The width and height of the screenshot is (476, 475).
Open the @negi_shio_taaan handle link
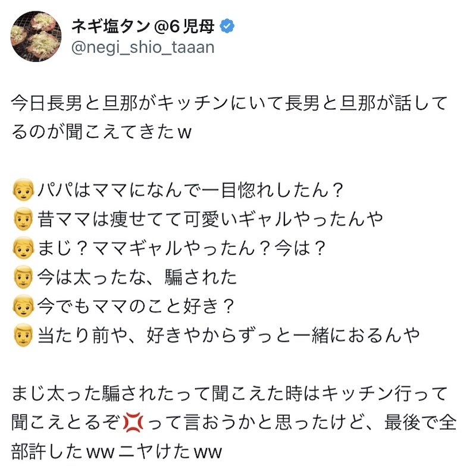tap(143, 48)
